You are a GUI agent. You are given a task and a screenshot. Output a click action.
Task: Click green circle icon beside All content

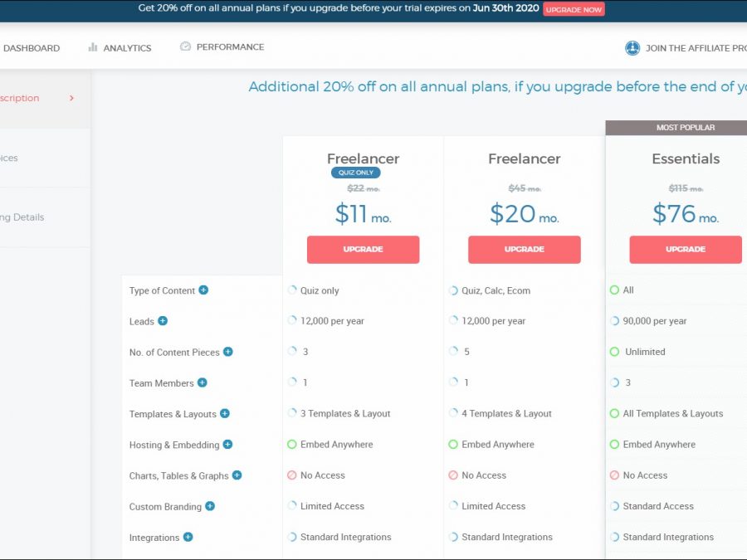click(614, 290)
